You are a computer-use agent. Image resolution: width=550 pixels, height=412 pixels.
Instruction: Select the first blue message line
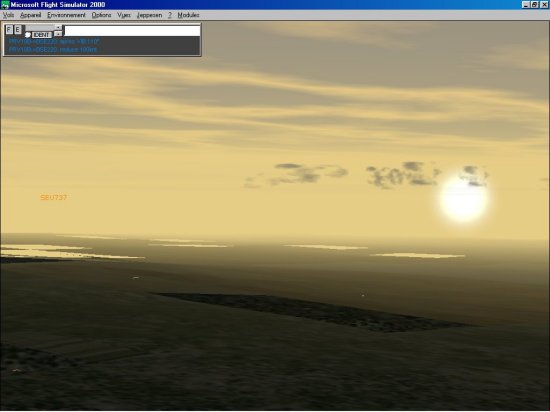pyautogui.click(x=54, y=41)
